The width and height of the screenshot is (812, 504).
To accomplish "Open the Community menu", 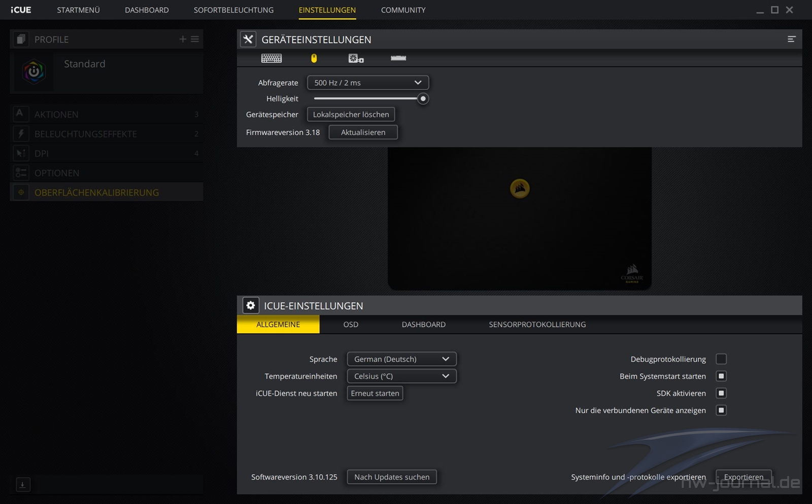I will (403, 10).
